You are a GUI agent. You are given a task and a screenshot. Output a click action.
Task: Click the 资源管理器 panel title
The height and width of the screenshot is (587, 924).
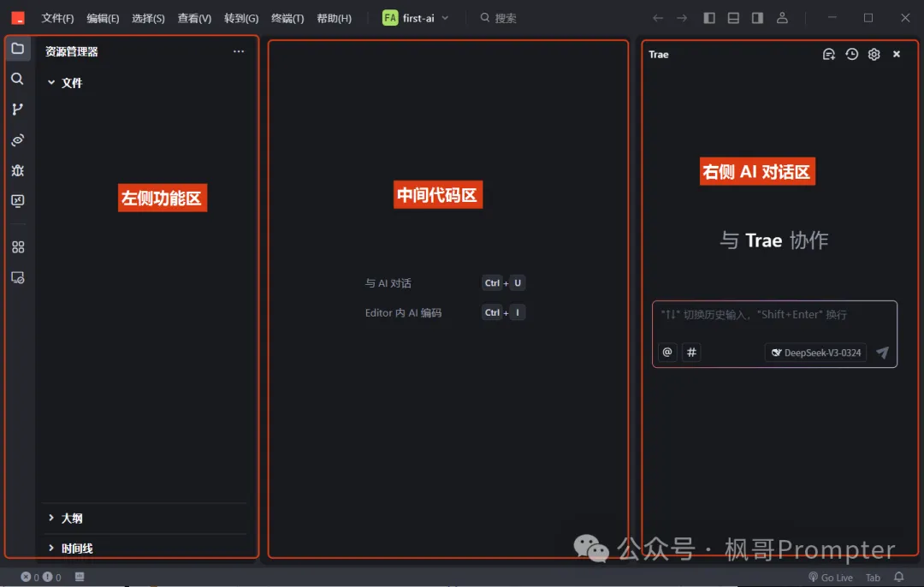click(71, 52)
